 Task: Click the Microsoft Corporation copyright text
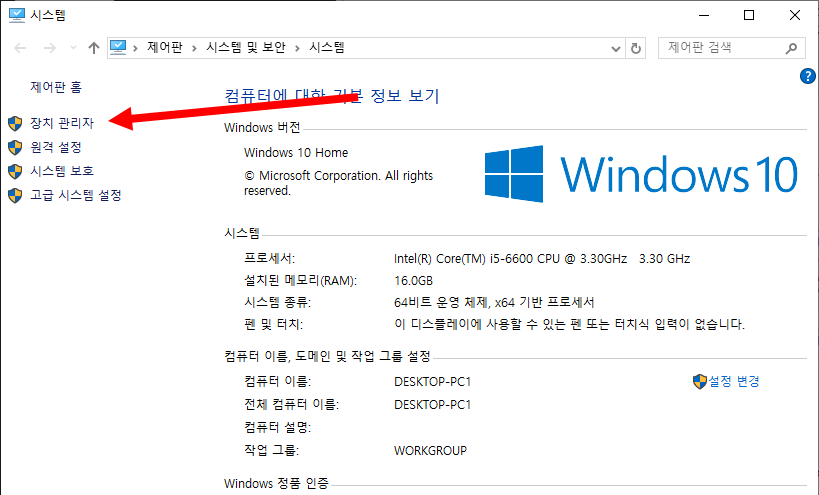(x=338, y=183)
